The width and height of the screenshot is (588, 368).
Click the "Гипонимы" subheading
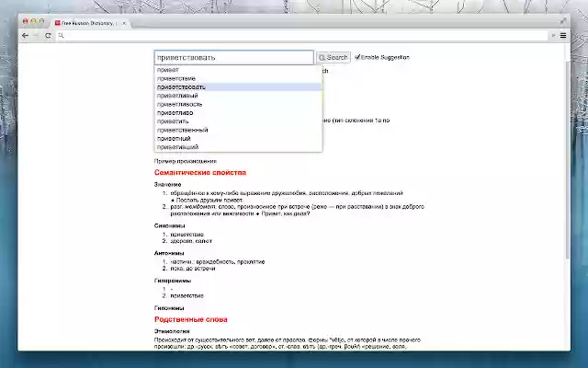click(169, 308)
